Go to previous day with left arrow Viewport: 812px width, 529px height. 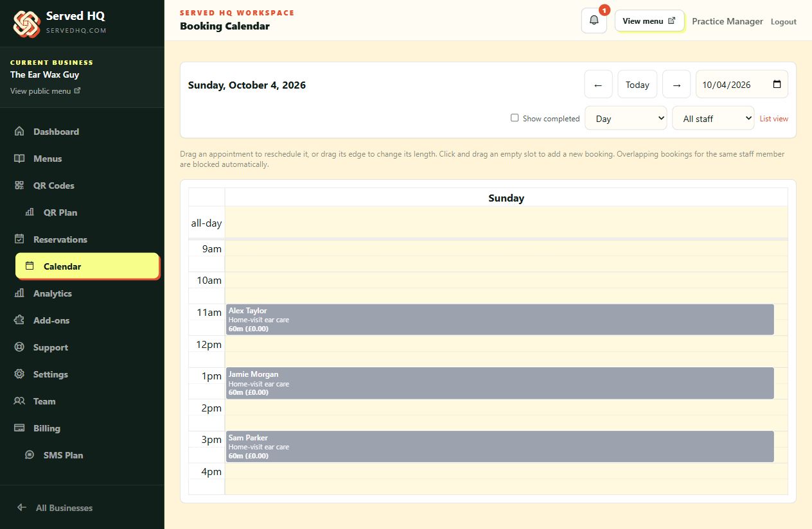click(598, 84)
